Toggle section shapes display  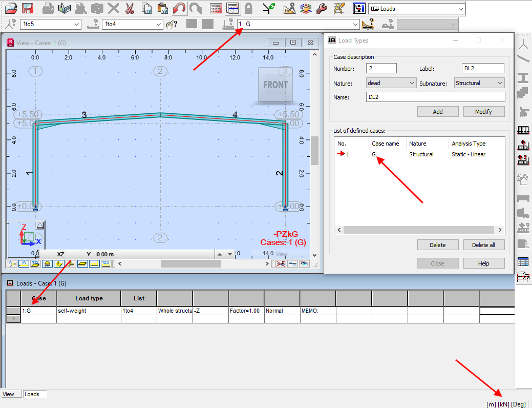[59, 263]
